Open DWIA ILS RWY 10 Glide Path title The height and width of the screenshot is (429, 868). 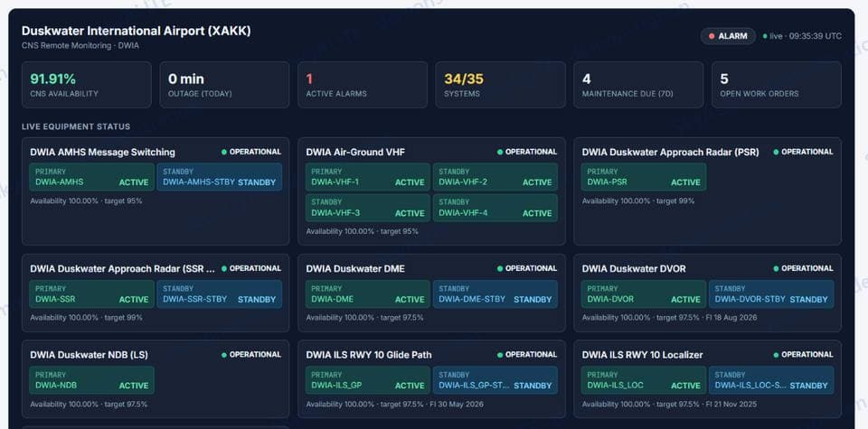pyautogui.click(x=369, y=356)
